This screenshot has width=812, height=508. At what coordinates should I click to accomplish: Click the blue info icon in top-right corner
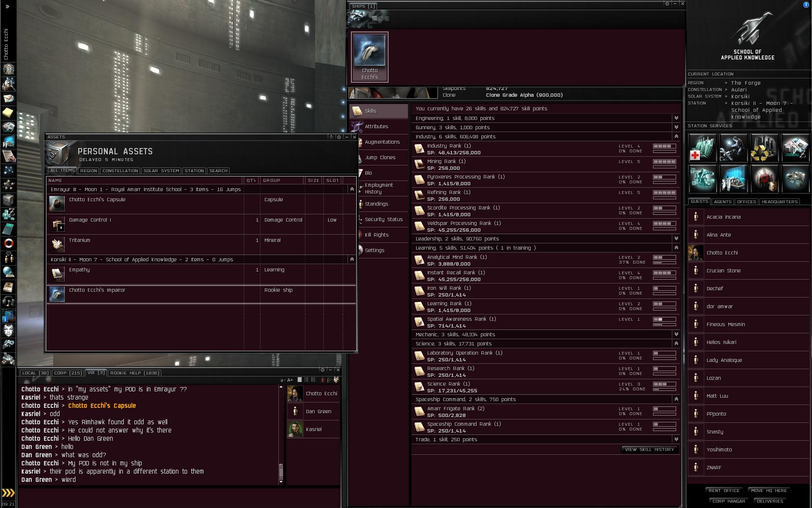coord(806,4)
